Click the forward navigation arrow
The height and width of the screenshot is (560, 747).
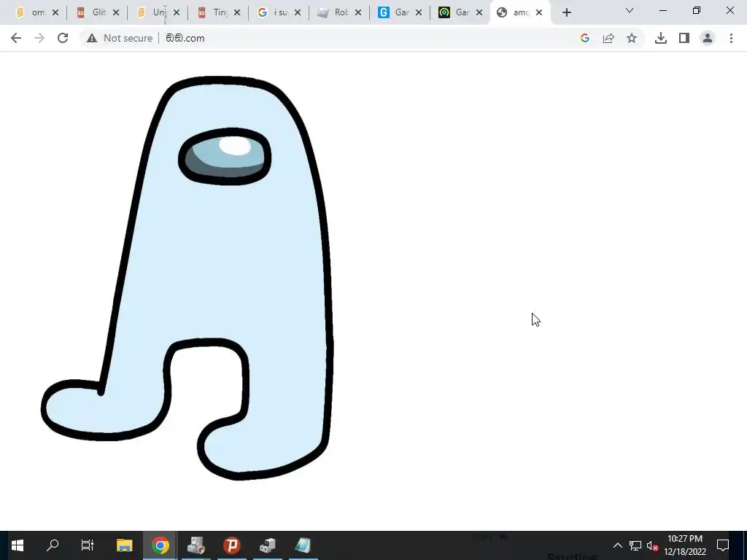(39, 38)
